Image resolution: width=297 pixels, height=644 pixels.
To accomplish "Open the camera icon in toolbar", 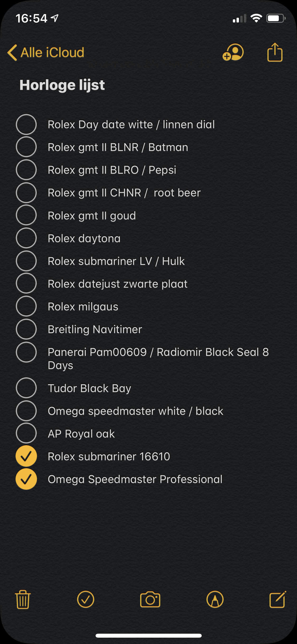I will click(150, 599).
